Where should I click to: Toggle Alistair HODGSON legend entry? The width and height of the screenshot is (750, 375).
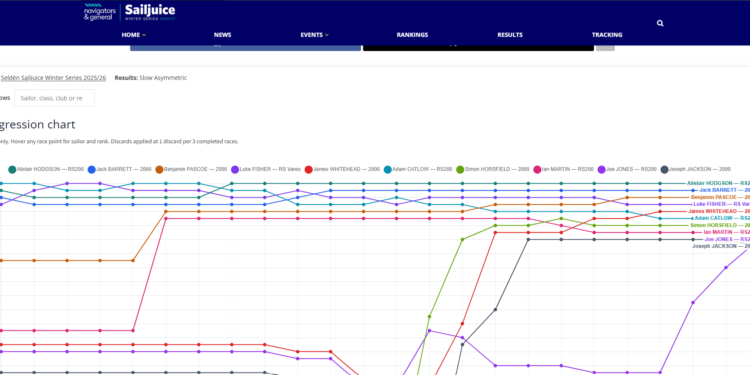tap(46, 169)
